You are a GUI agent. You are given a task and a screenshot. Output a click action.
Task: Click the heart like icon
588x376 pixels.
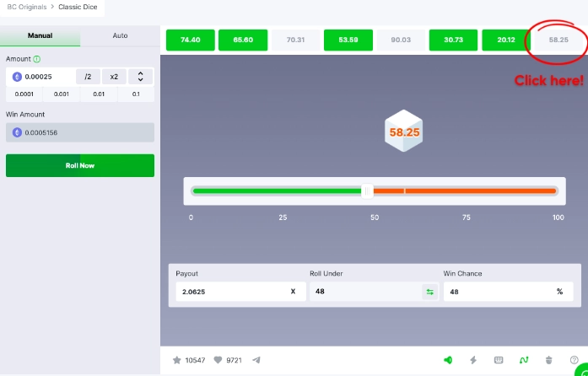coord(218,360)
